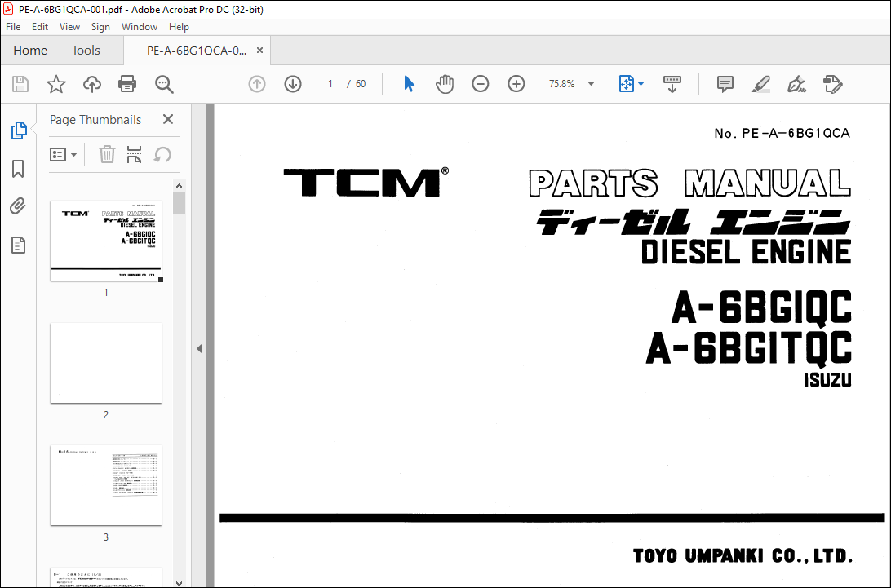Click the current page number field
Screen dimensions: 891x588
point(330,84)
